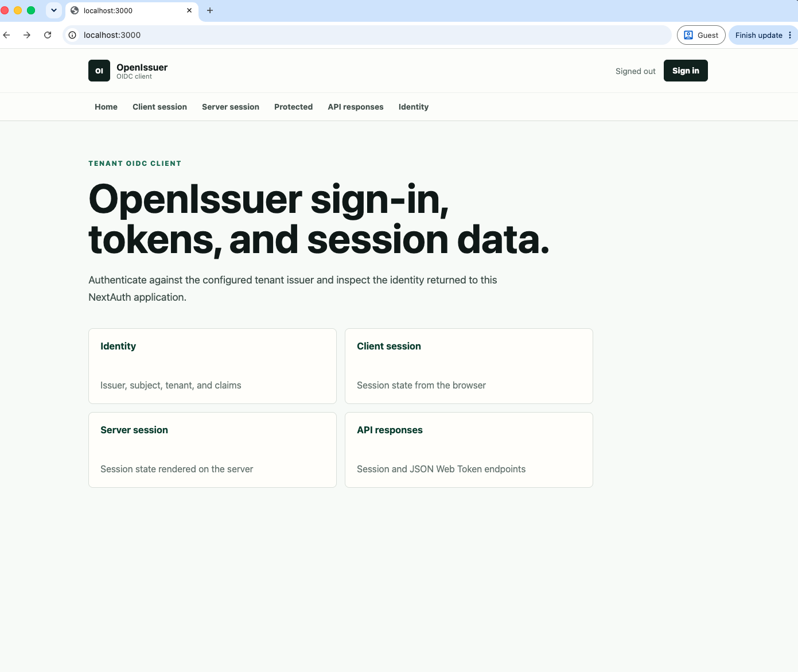Viewport: 798px width, 672px height.
Task: Open the Identity nav item
Action: pos(414,107)
